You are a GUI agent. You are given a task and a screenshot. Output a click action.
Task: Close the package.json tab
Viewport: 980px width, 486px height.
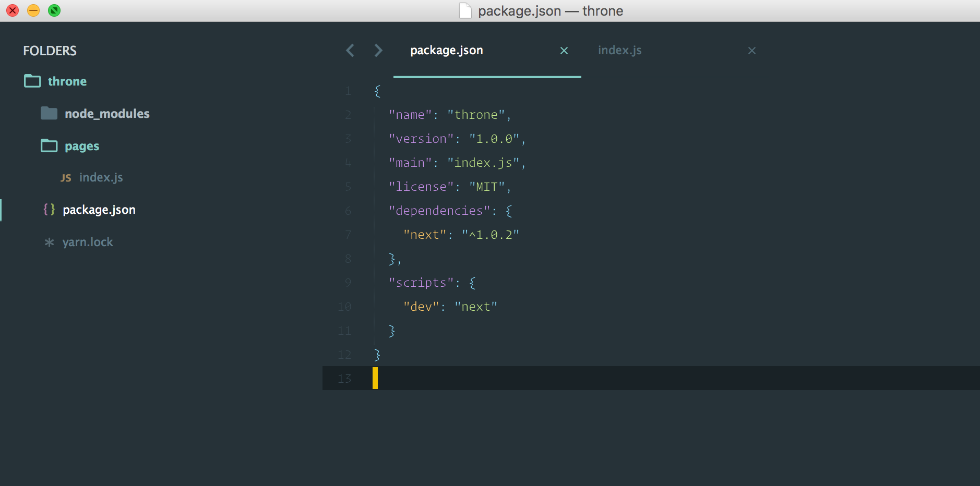point(565,51)
